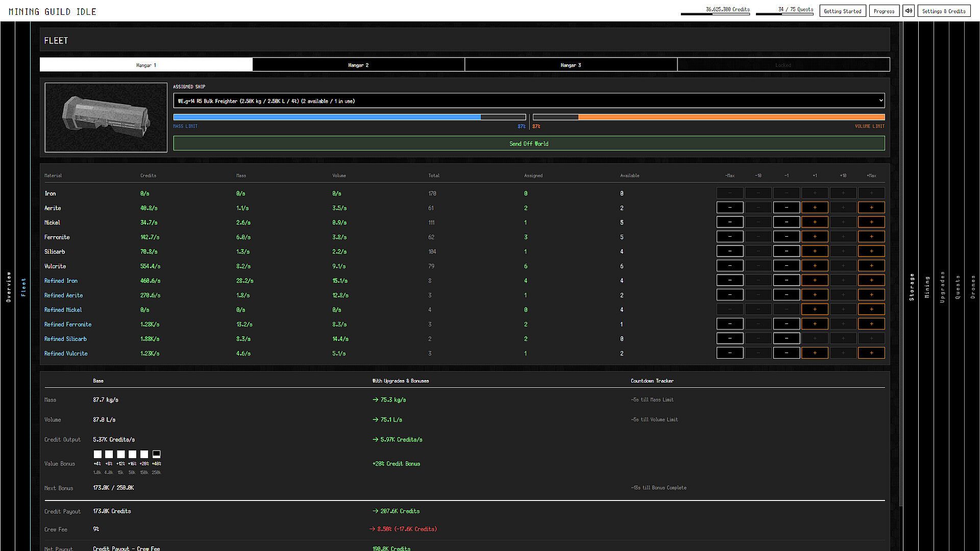Click the Countdown Tracker heading
The height and width of the screenshot is (551, 980).
[x=652, y=381]
